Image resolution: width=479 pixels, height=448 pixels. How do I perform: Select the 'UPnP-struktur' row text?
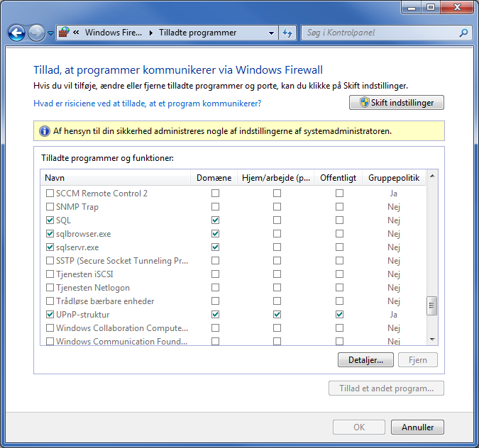pos(83,314)
